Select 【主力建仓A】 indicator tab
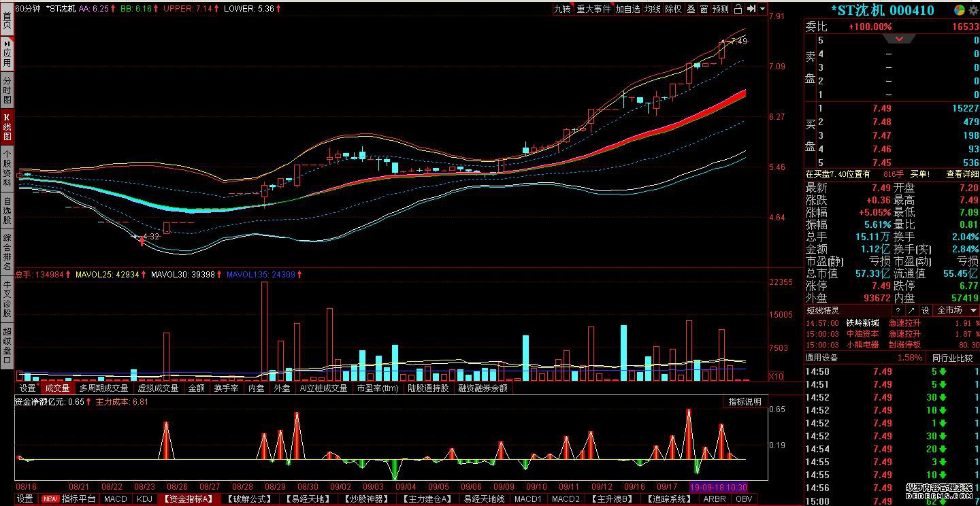 point(427,499)
